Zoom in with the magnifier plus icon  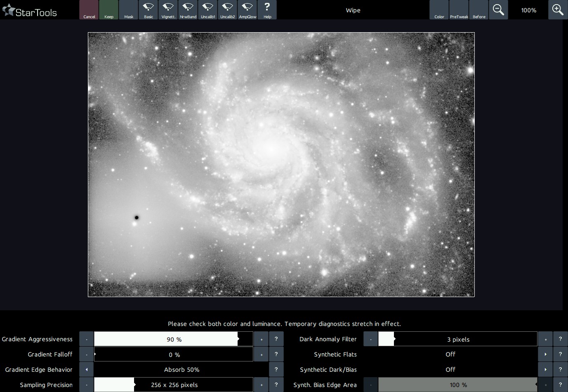[558, 10]
